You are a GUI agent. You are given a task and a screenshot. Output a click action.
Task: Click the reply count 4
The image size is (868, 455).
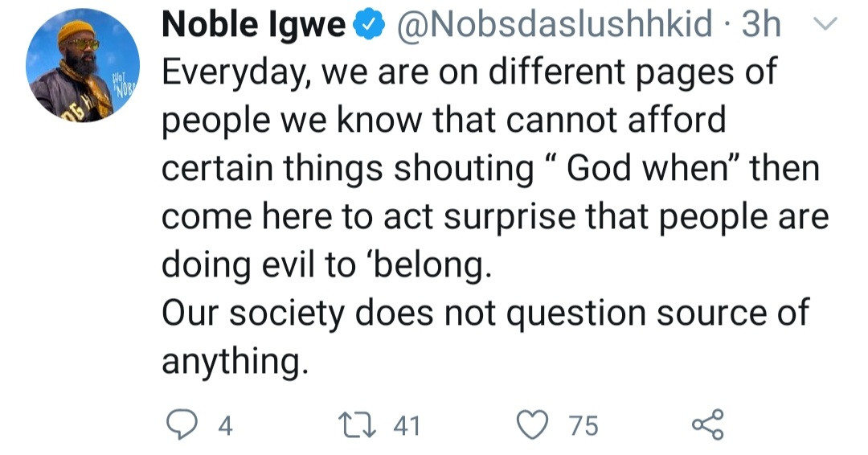coord(225,425)
